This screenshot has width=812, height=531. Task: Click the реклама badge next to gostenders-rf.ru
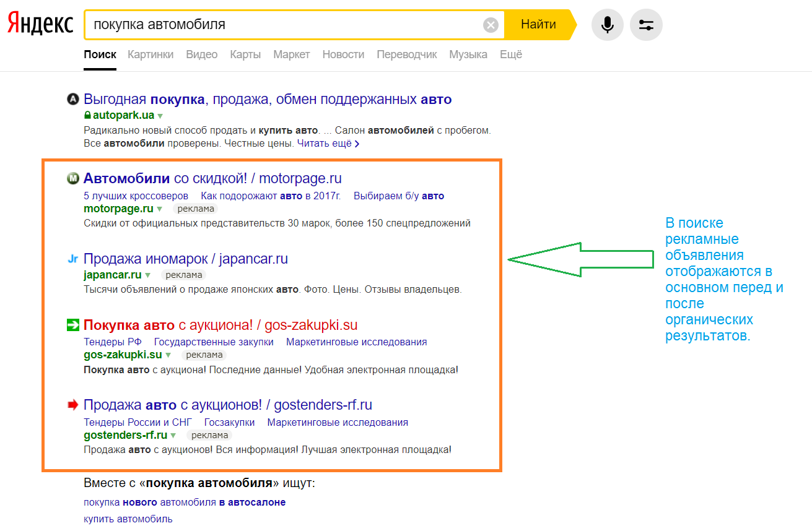209,435
